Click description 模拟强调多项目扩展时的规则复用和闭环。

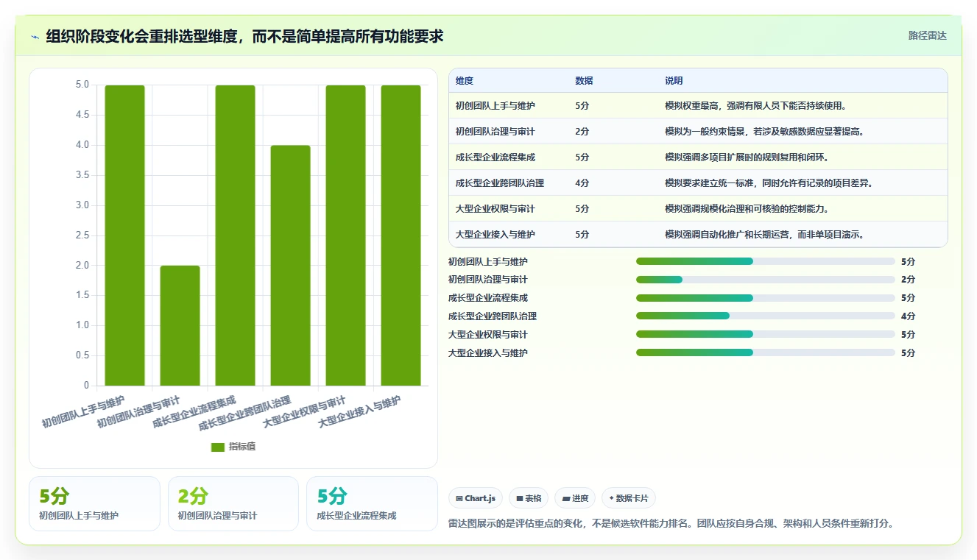click(748, 157)
